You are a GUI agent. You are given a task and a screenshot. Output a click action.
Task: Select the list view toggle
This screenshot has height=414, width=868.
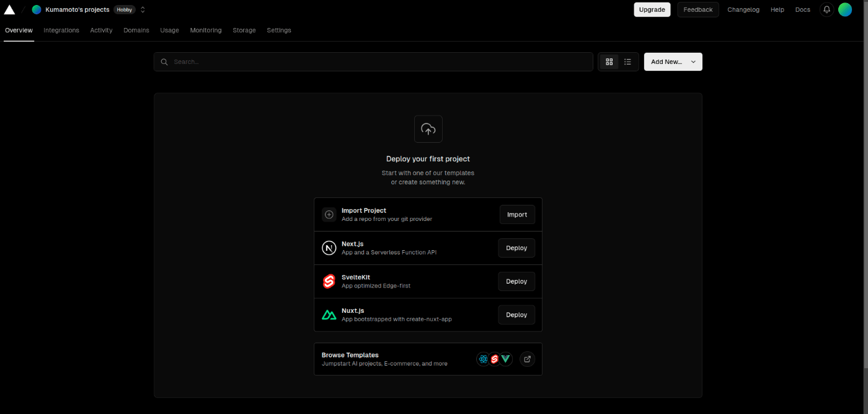(627, 61)
